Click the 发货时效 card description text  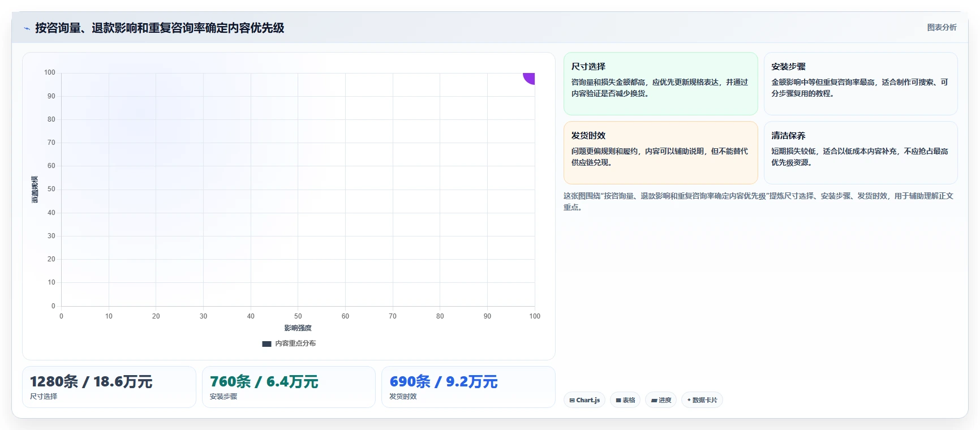click(660, 157)
